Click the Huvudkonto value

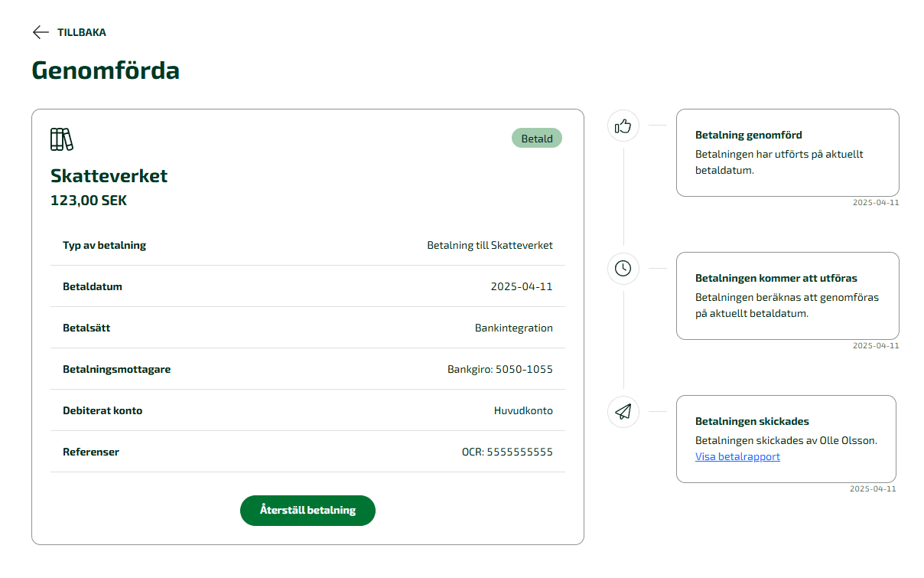pos(523,410)
